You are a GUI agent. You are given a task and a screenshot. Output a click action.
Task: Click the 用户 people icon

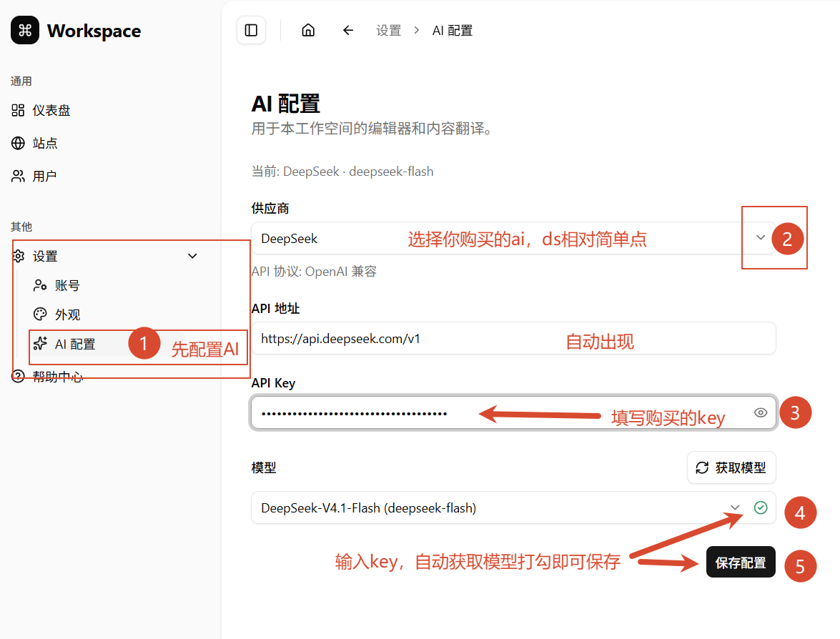(18, 177)
